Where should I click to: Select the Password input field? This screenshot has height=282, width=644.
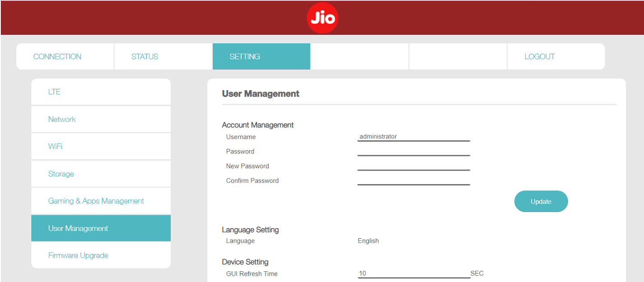click(413, 152)
